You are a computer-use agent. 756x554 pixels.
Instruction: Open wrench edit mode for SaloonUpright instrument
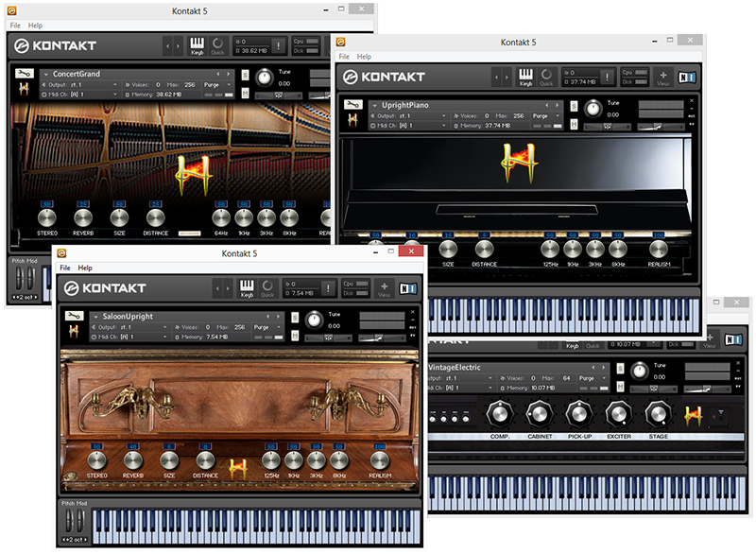coord(74,316)
